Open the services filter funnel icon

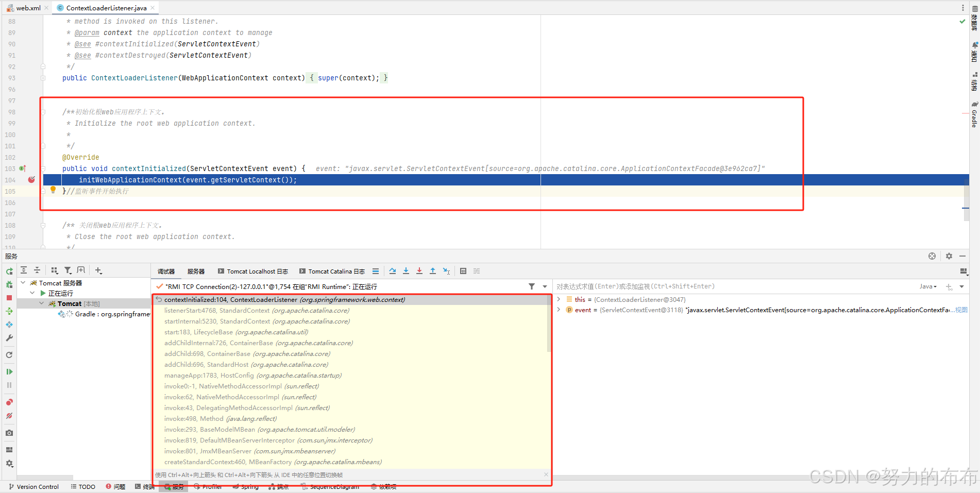68,270
